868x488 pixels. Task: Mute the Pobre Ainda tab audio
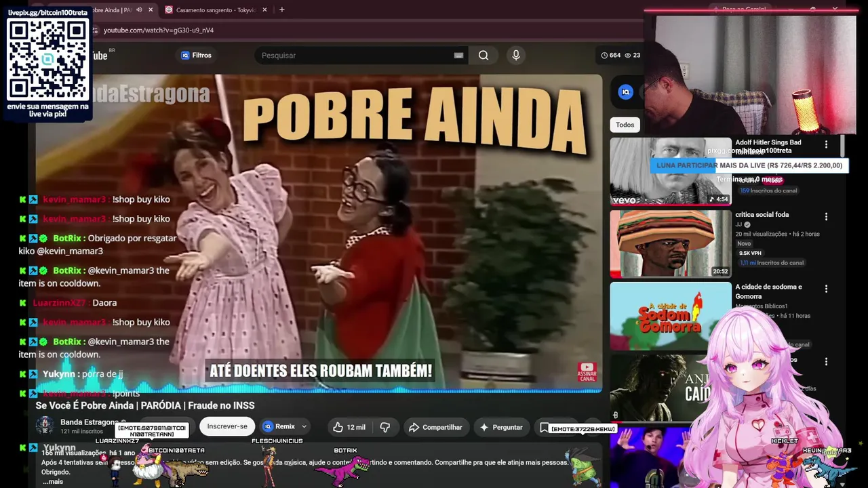[139, 9]
